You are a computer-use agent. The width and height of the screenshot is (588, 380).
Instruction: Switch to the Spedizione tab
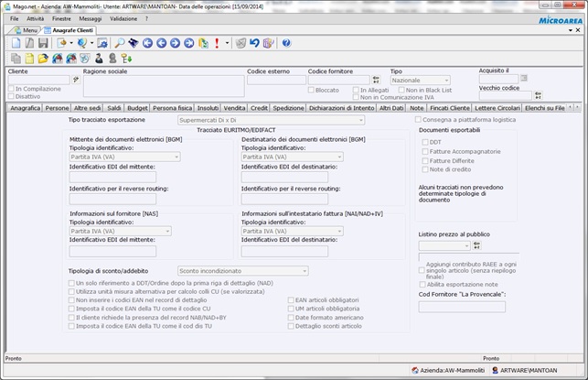[x=289, y=108]
